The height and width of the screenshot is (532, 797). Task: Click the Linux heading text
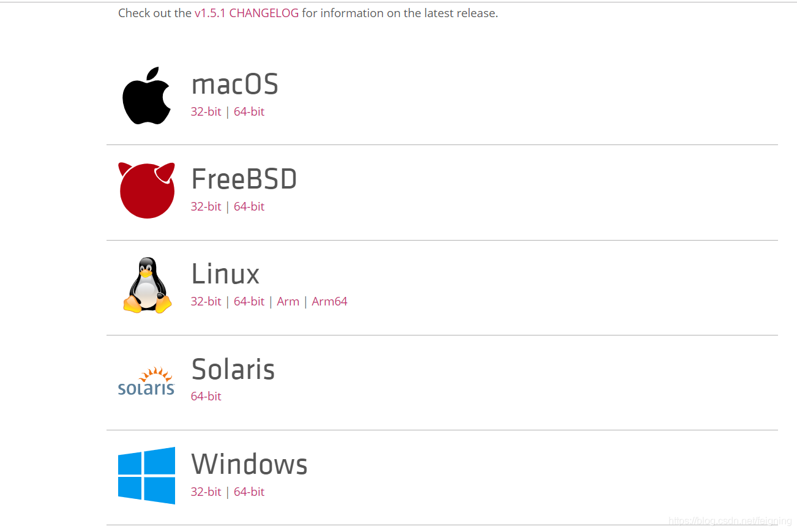[x=225, y=274]
